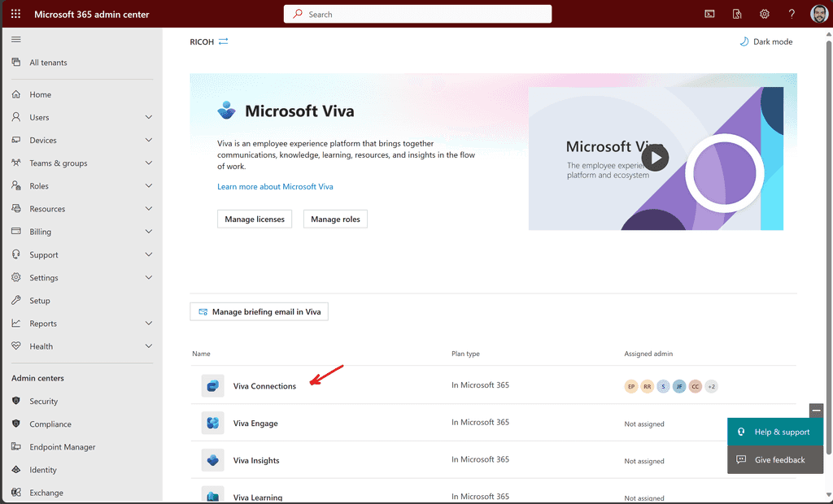Open Setup in navigation

[40, 301]
